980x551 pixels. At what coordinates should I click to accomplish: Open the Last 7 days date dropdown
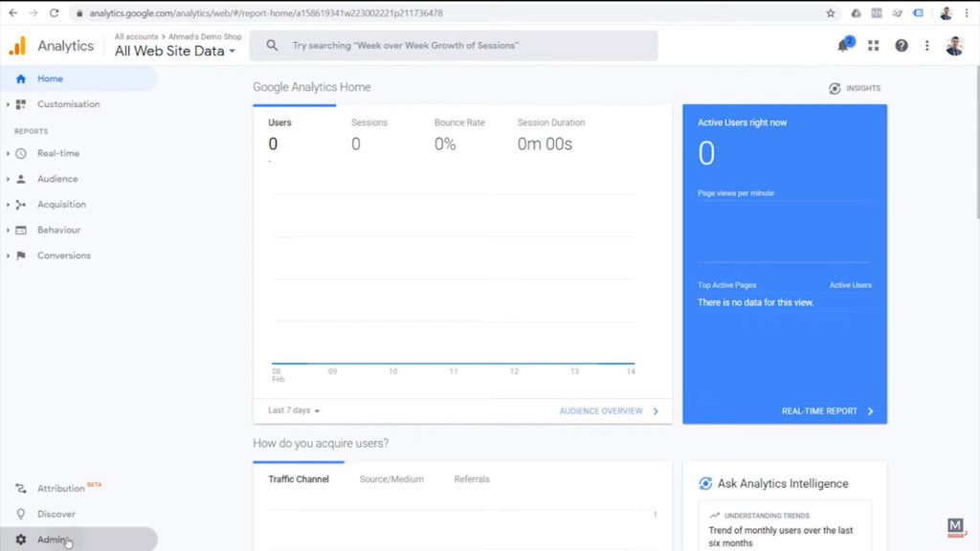point(292,409)
